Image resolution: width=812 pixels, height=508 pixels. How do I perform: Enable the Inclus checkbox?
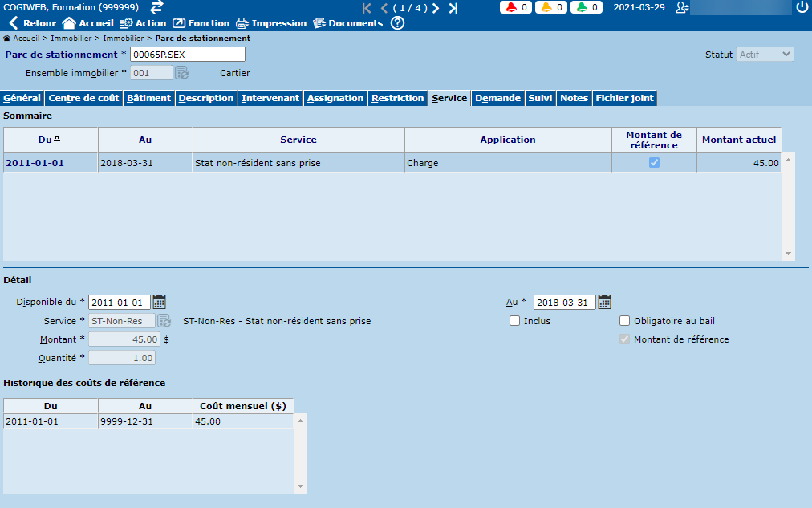[515, 321]
